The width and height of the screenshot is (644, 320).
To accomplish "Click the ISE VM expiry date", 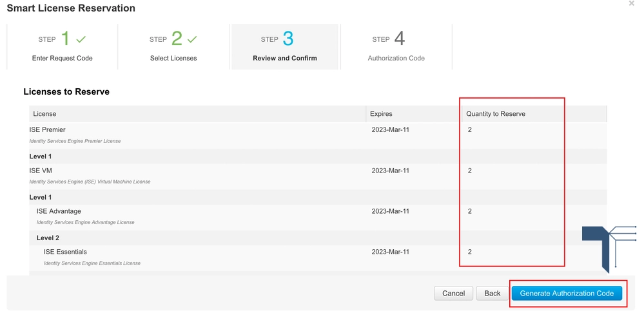I will (391, 171).
